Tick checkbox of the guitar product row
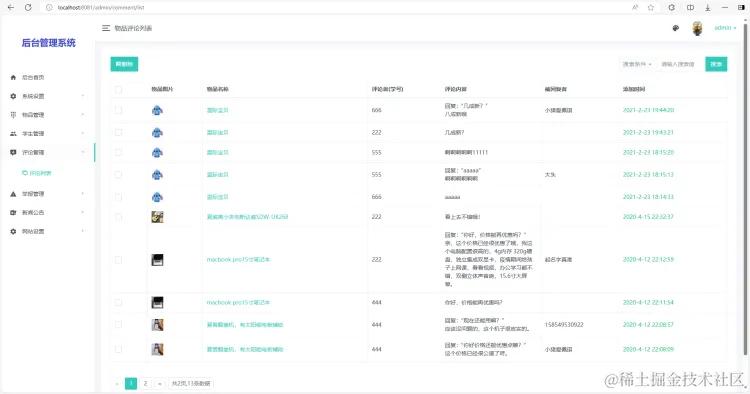The height and width of the screenshot is (394, 750). point(118,217)
